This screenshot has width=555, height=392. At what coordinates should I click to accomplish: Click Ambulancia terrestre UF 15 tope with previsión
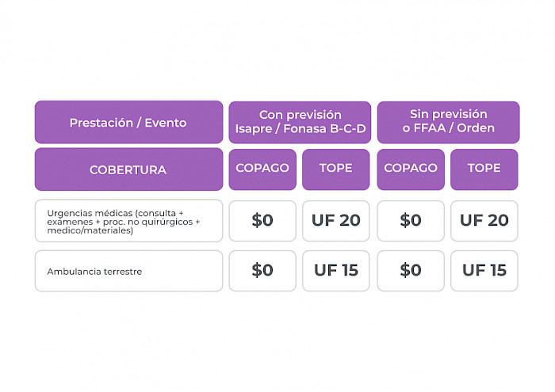point(336,271)
